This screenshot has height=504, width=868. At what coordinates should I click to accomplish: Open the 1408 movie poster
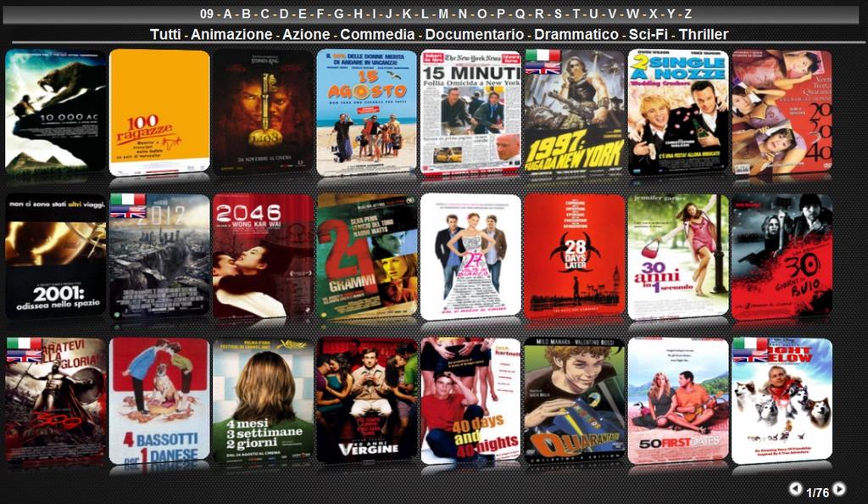pos(263,113)
